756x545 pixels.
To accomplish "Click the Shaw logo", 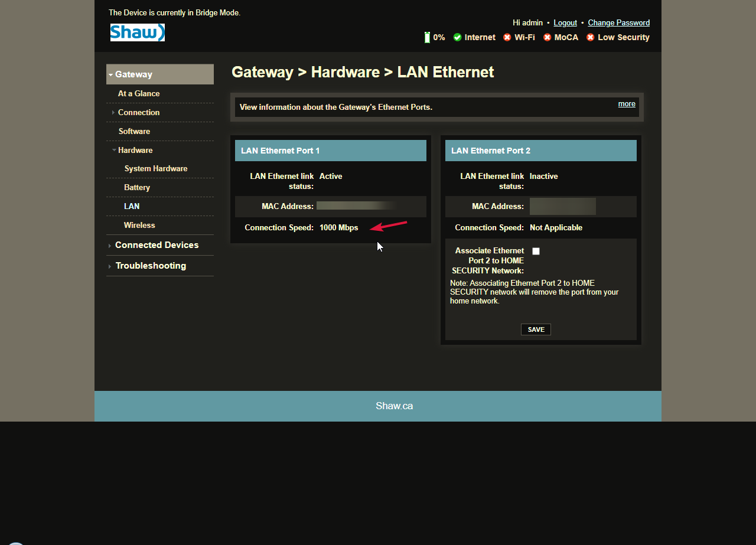I will pos(137,32).
